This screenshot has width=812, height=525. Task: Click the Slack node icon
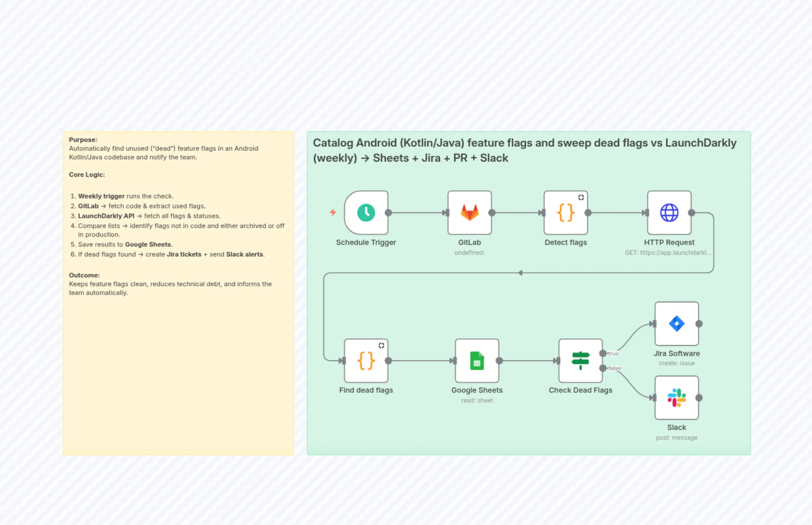677,398
